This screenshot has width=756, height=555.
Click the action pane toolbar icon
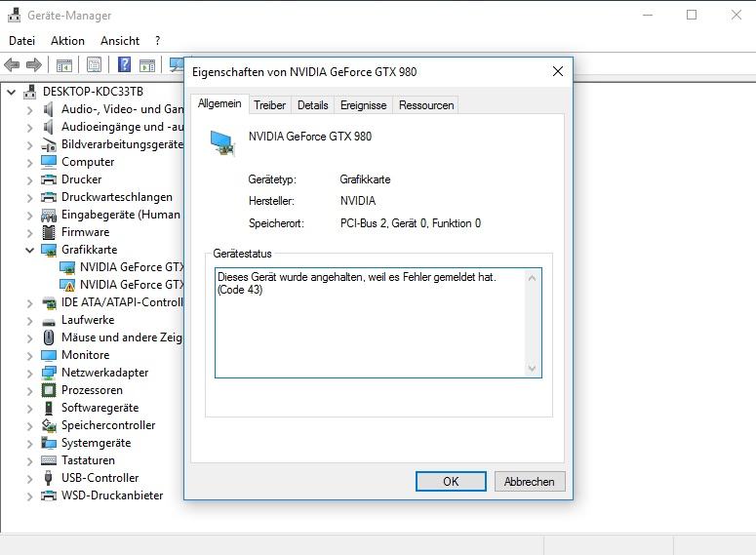(x=147, y=64)
